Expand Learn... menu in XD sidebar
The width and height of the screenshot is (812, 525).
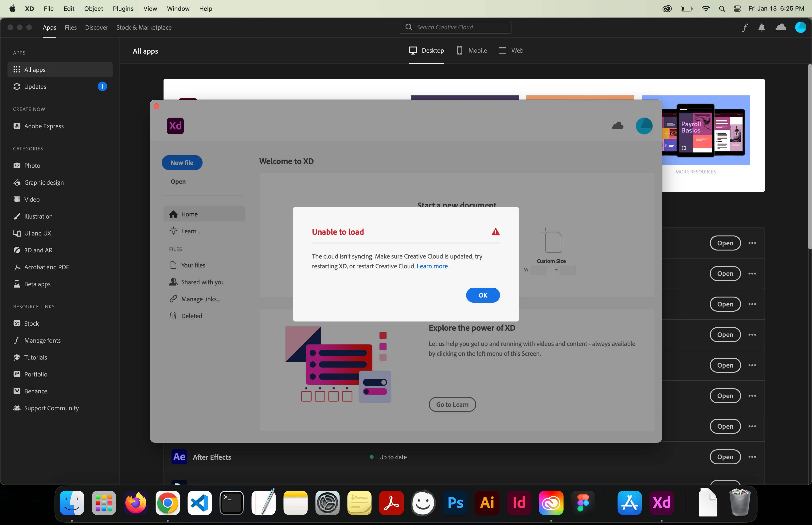pos(190,231)
